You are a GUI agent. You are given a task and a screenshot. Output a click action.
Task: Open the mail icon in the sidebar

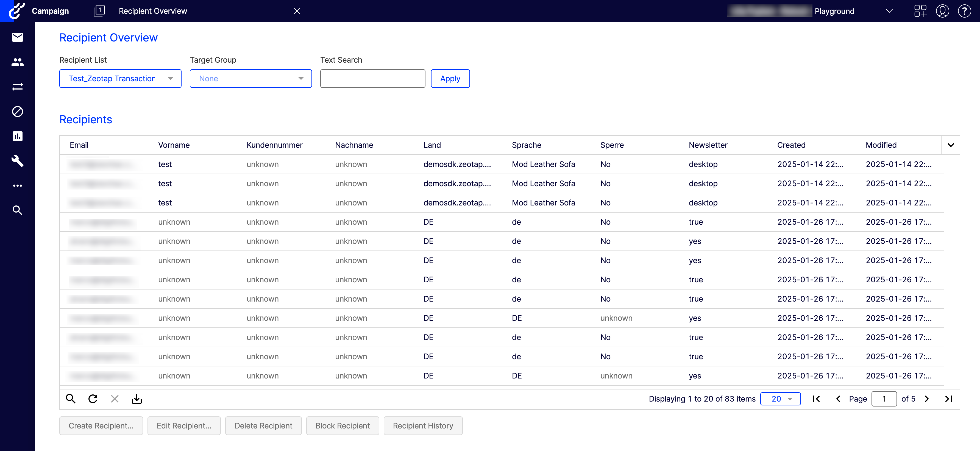(18, 37)
